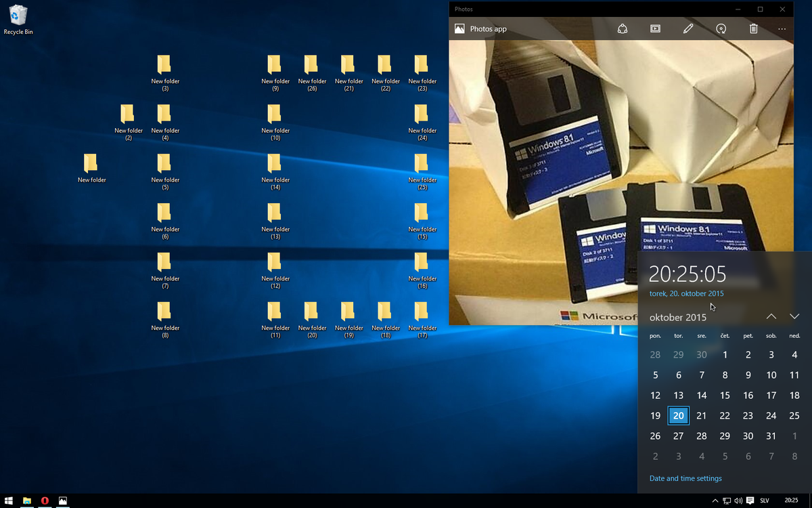Select the New folder (15) icon

[422, 221]
